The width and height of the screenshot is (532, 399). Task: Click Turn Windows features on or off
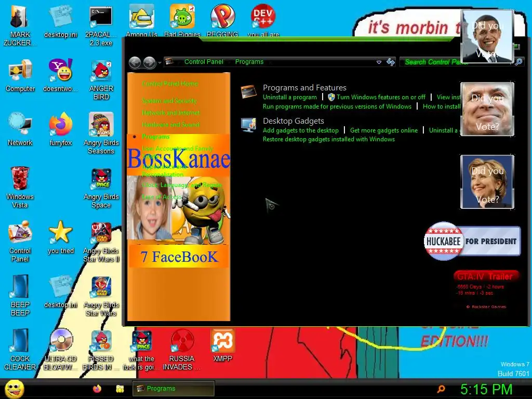pyautogui.click(x=381, y=97)
